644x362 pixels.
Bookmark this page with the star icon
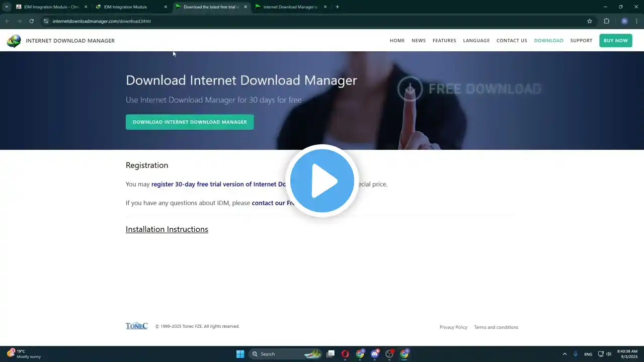(x=590, y=21)
